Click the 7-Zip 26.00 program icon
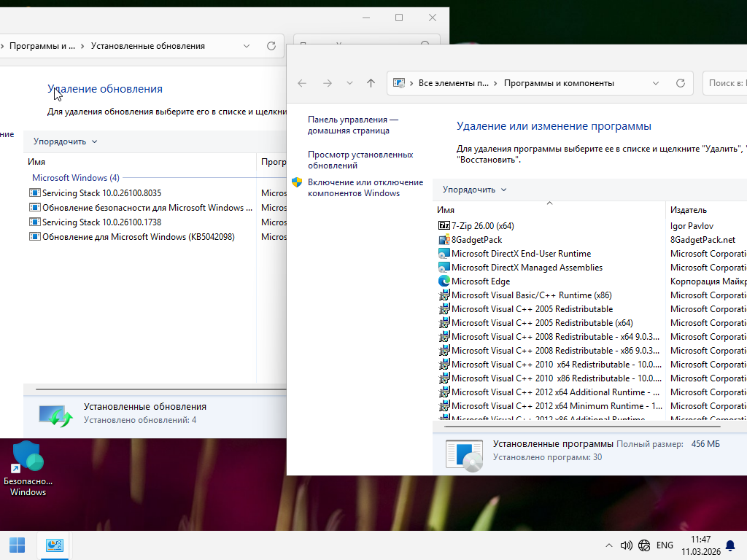The width and height of the screenshot is (747, 560). tap(444, 226)
